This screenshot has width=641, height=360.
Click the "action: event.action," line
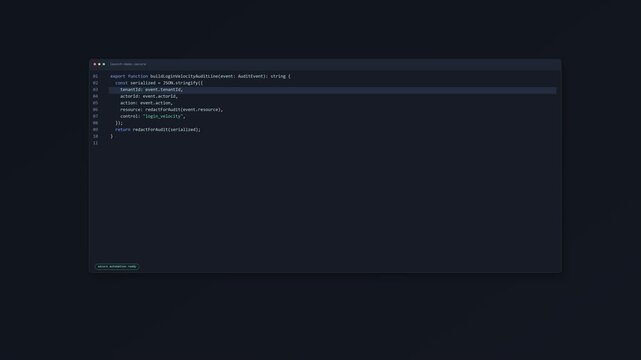[146, 103]
